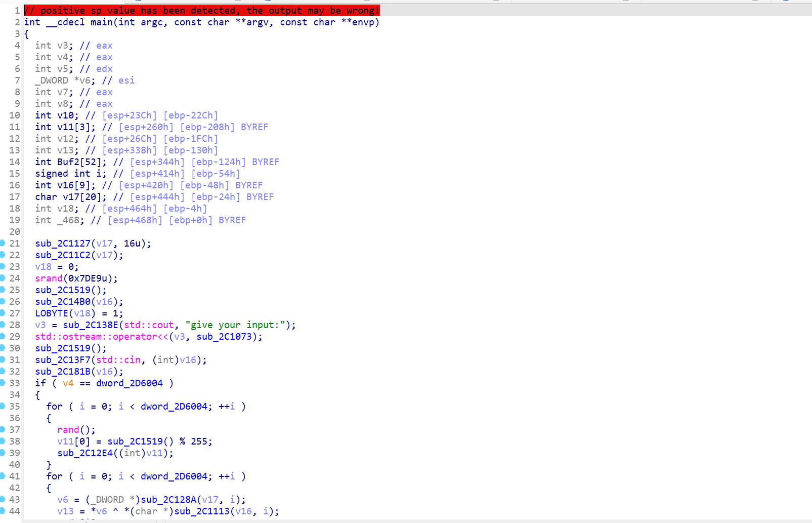
Task: Click the envp parameter in main's signature
Action: pyautogui.click(x=363, y=22)
